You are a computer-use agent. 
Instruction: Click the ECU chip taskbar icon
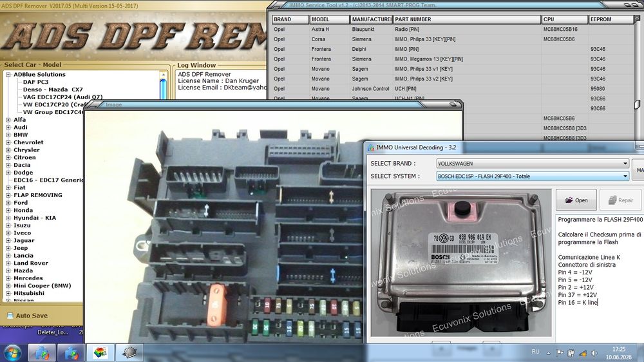130,352
